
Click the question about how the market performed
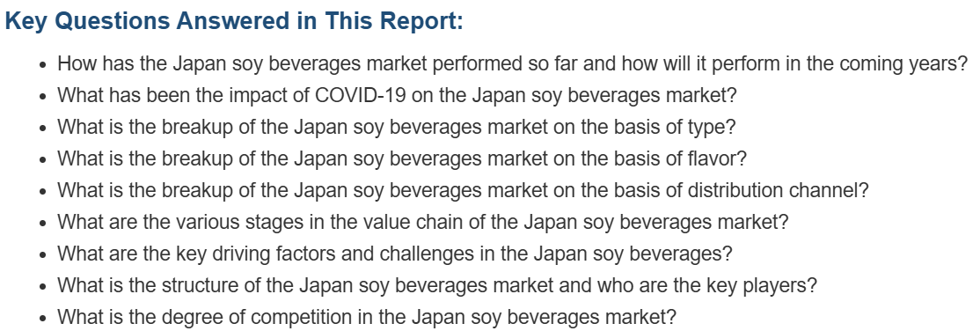click(x=513, y=63)
